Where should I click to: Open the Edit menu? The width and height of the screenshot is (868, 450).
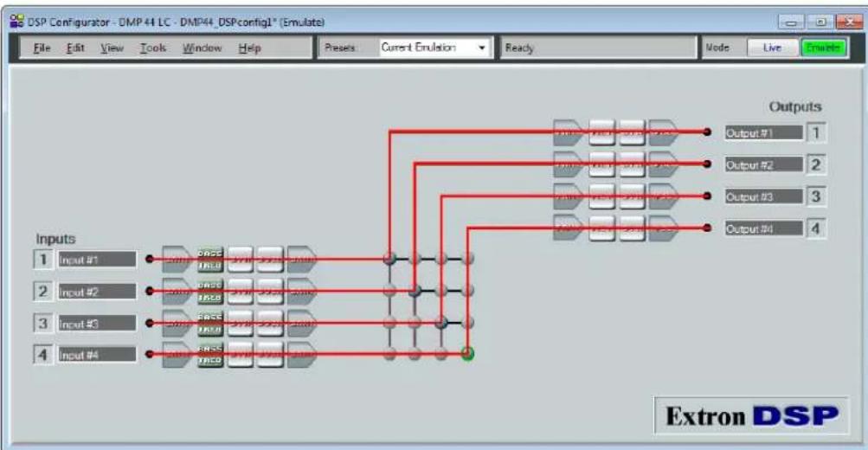tap(75, 48)
